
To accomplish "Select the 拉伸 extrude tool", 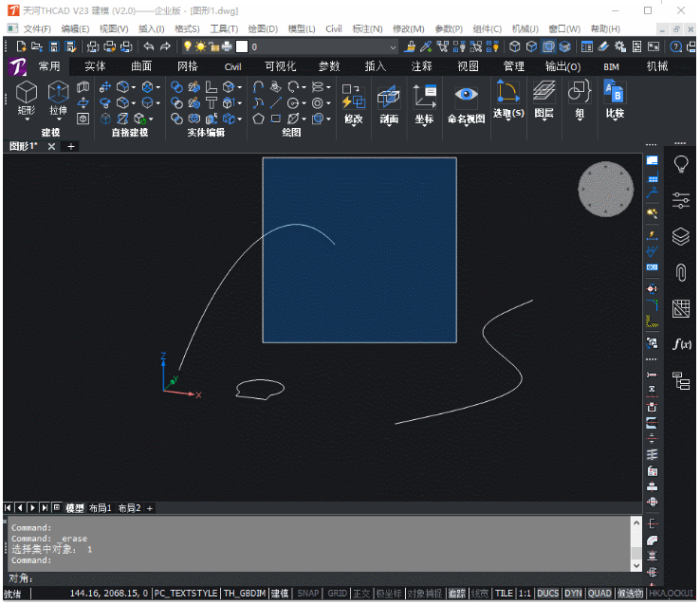I will pos(58,100).
